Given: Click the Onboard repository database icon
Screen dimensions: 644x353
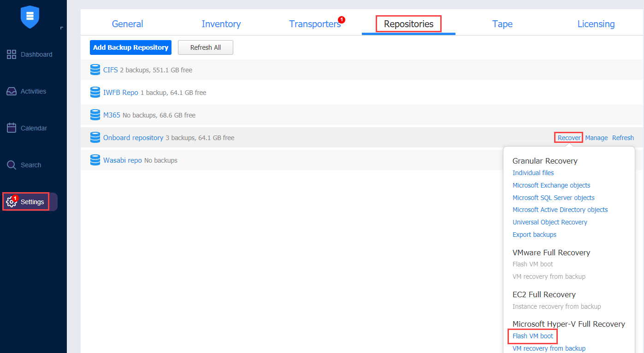Looking at the screenshot, I should (x=95, y=138).
